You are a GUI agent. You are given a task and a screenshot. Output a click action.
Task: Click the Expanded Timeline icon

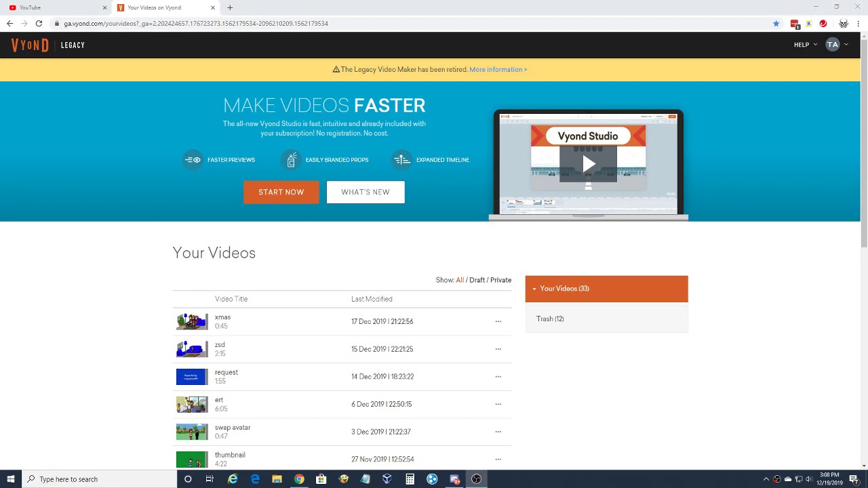click(401, 160)
